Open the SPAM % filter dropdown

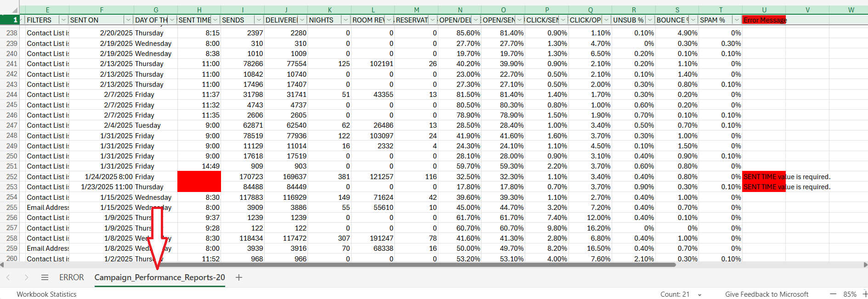pos(737,20)
